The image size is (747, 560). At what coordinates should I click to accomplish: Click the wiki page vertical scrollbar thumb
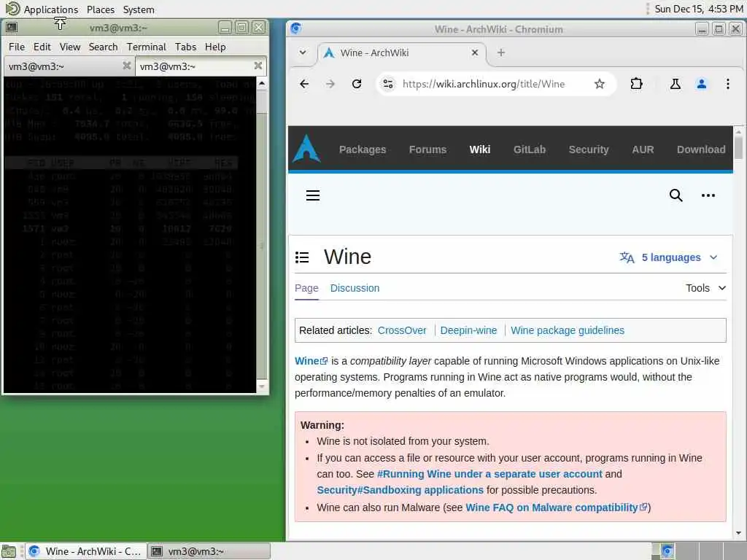(x=738, y=148)
